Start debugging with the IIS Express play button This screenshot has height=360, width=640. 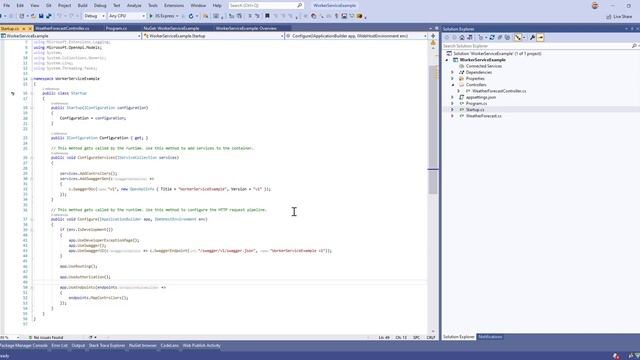151,16
